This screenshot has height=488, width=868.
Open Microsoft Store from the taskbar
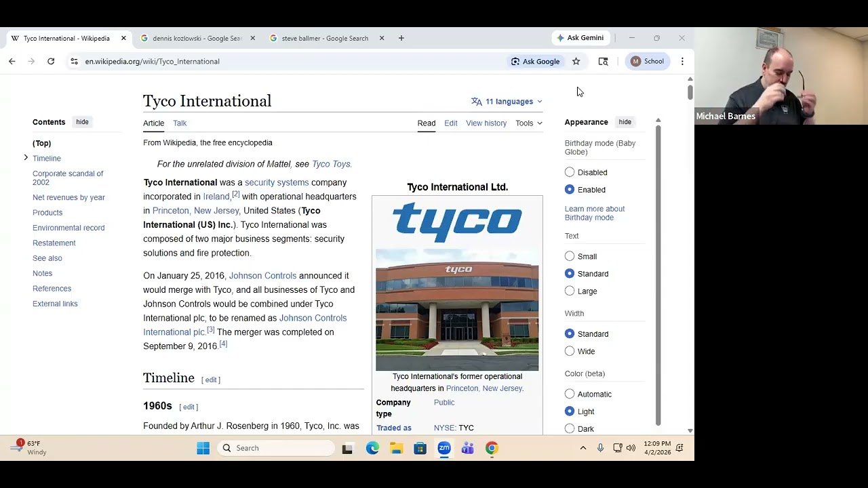pyautogui.click(x=420, y=448)
